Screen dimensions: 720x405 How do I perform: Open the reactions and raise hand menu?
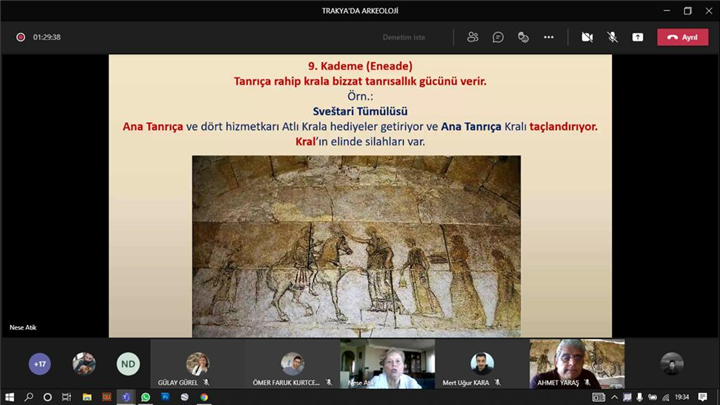coord(523,37)
